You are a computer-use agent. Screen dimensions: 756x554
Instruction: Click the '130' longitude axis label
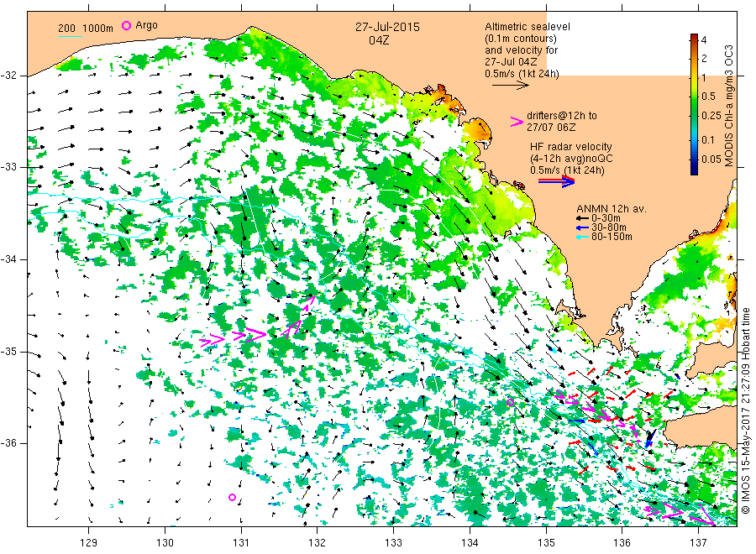pyautogui.click(x=165, y=543)
